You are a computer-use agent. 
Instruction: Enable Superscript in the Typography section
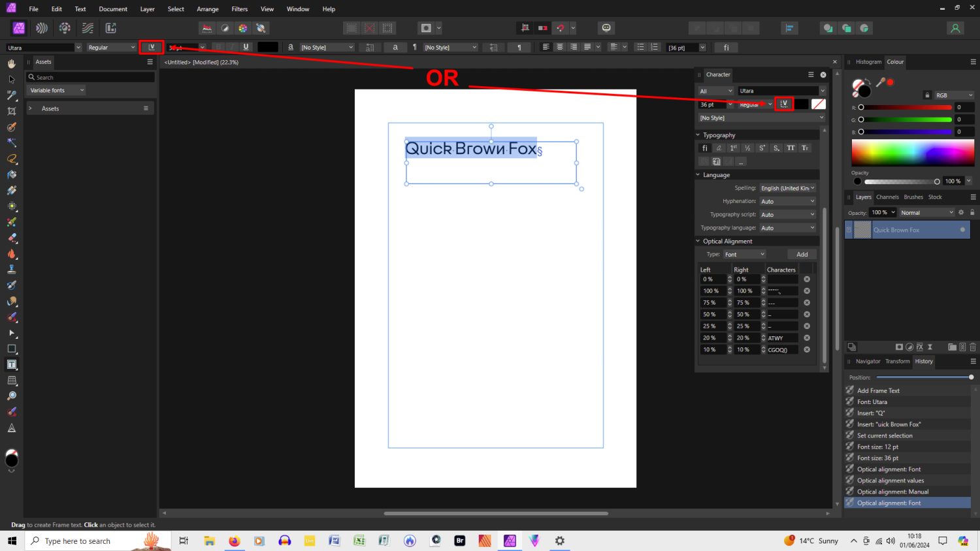761,148
